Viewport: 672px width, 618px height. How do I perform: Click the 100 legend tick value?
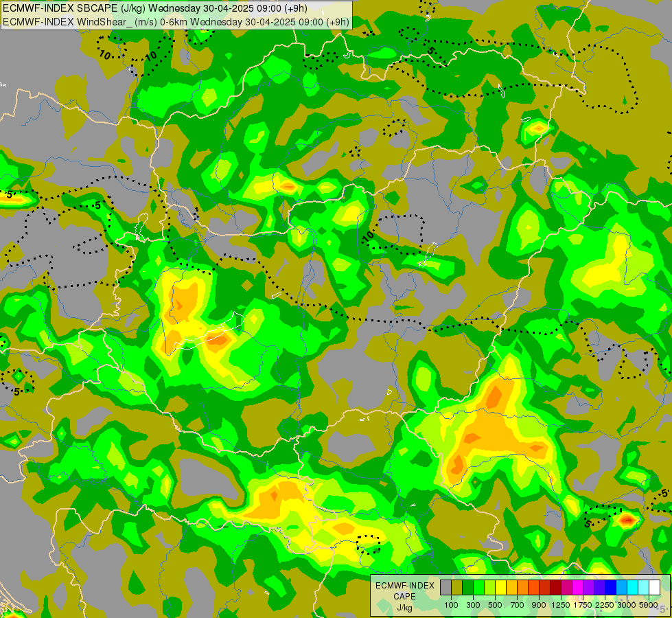click(x=451, y=605)
